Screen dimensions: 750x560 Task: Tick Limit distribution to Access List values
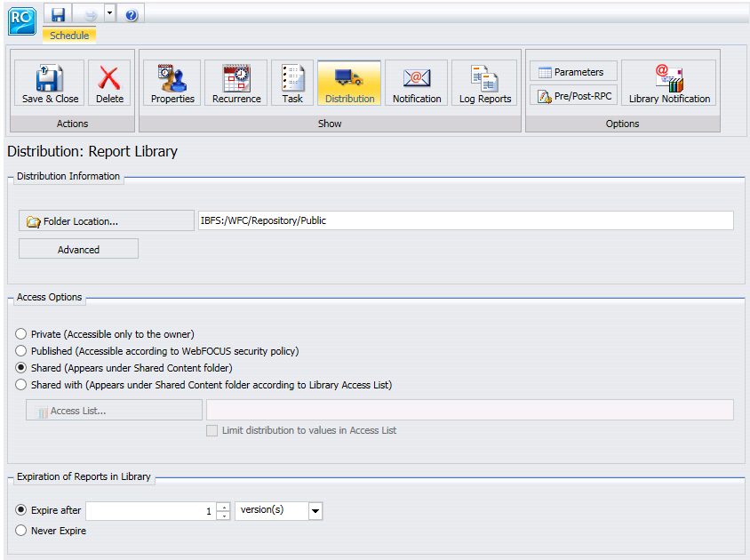click(x=211, y=430)
